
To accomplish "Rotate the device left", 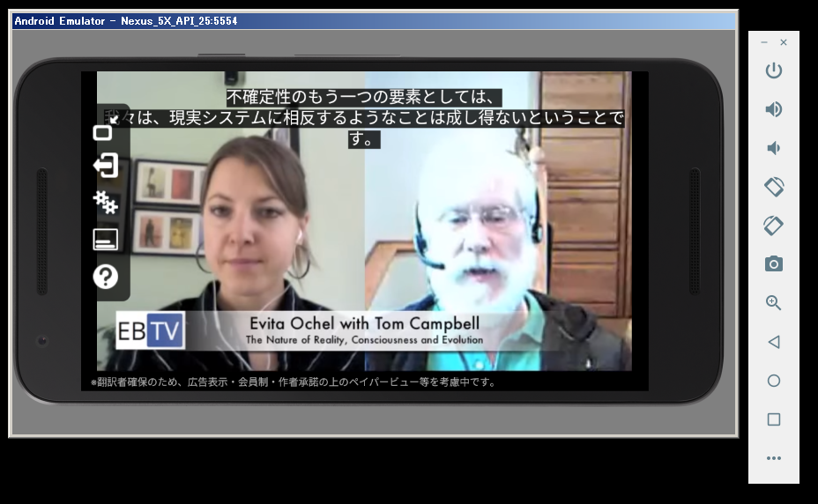I will point(773,187).
